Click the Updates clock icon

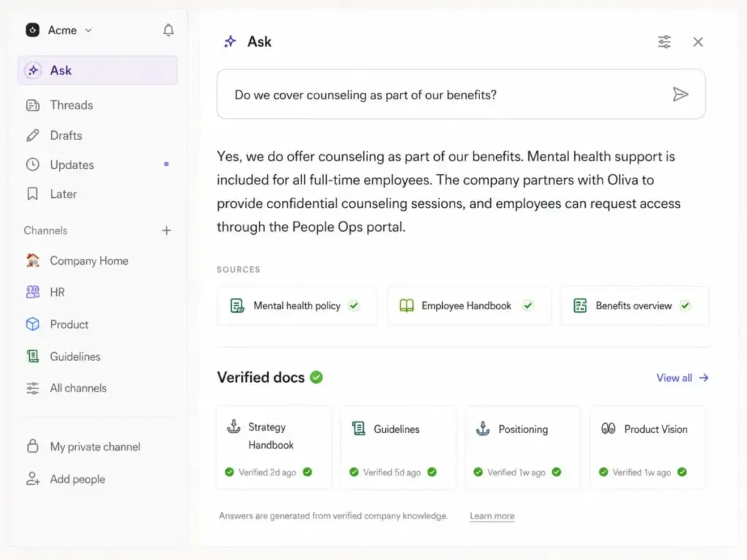[x=32, y=165]
